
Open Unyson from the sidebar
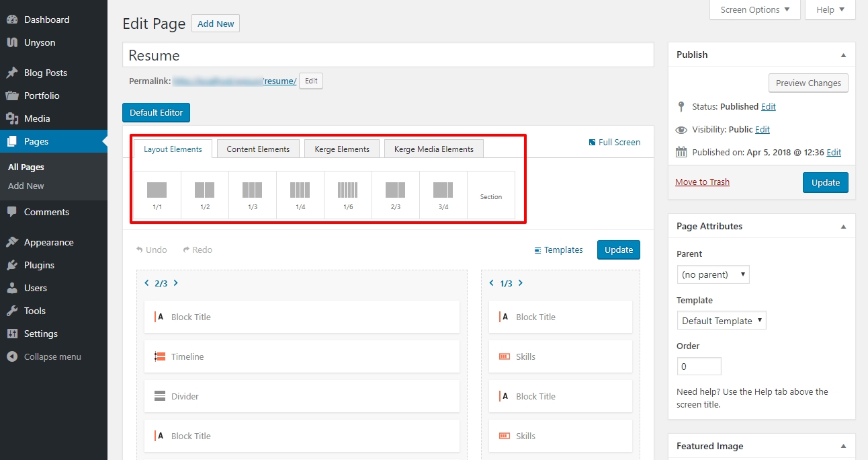[40, 42]
